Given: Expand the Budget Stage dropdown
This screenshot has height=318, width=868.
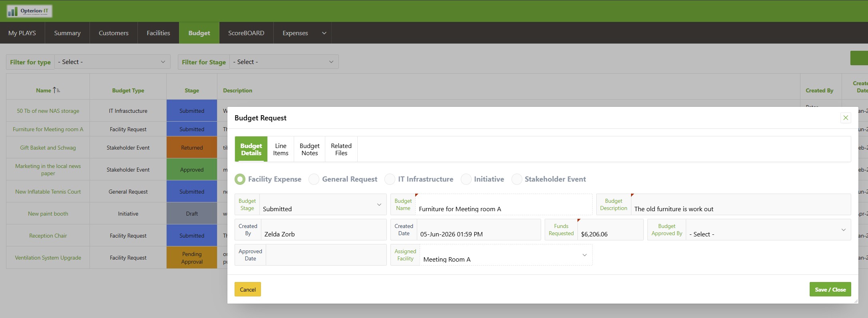Looking at the screenshot, I should 323,205.
